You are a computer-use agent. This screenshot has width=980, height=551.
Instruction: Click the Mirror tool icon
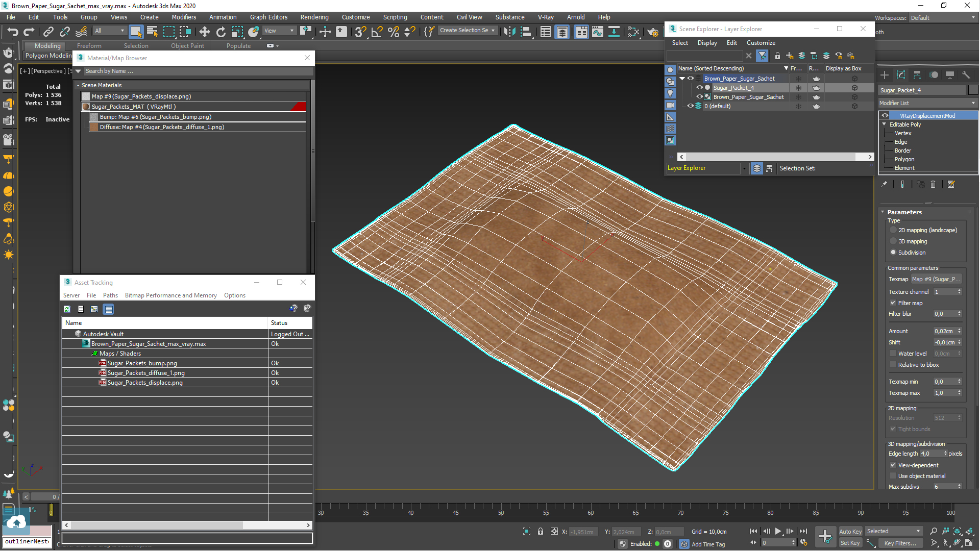tap(509, 32)
